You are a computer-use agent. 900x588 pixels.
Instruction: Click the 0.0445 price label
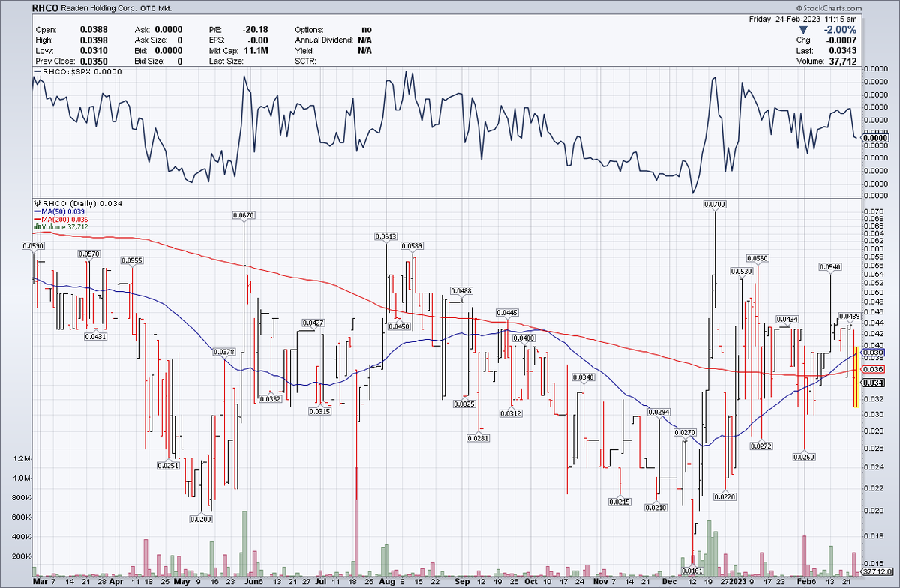coord(507,312)
